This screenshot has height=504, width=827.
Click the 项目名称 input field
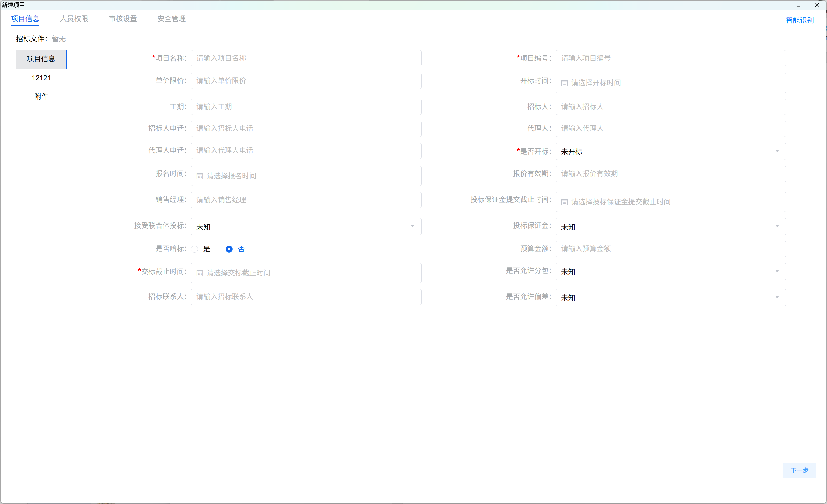click(x=306, y=58)
